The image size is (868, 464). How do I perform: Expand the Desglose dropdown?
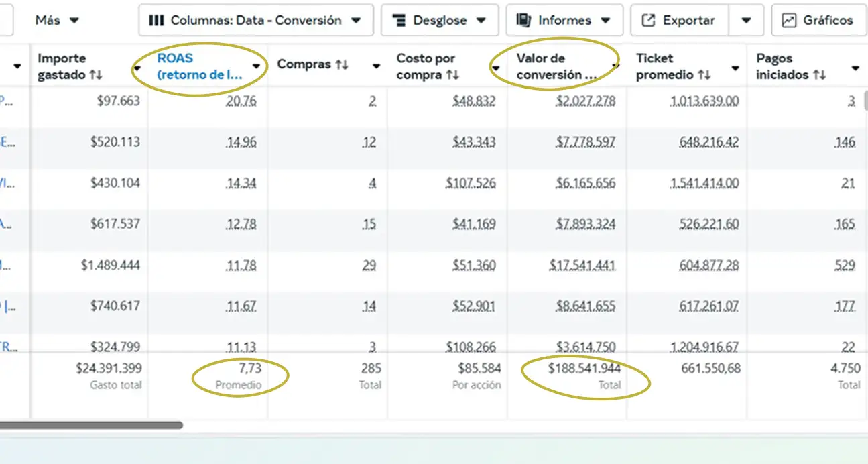point(439,20)
